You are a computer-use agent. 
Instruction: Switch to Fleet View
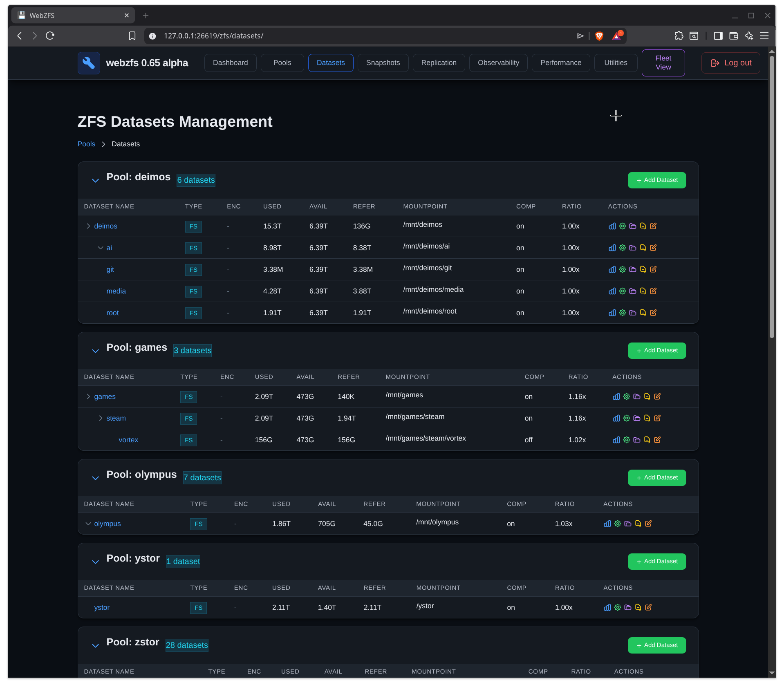click(x=663, y=63)
